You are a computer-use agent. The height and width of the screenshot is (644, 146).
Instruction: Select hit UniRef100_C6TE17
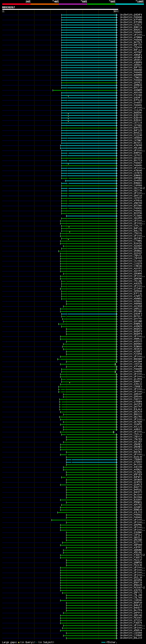131,25
